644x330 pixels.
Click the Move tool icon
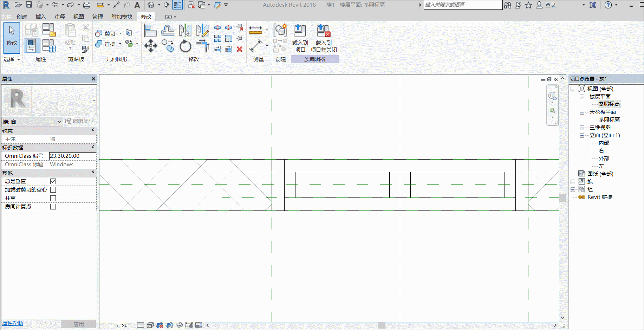click(x=150, y=46)
